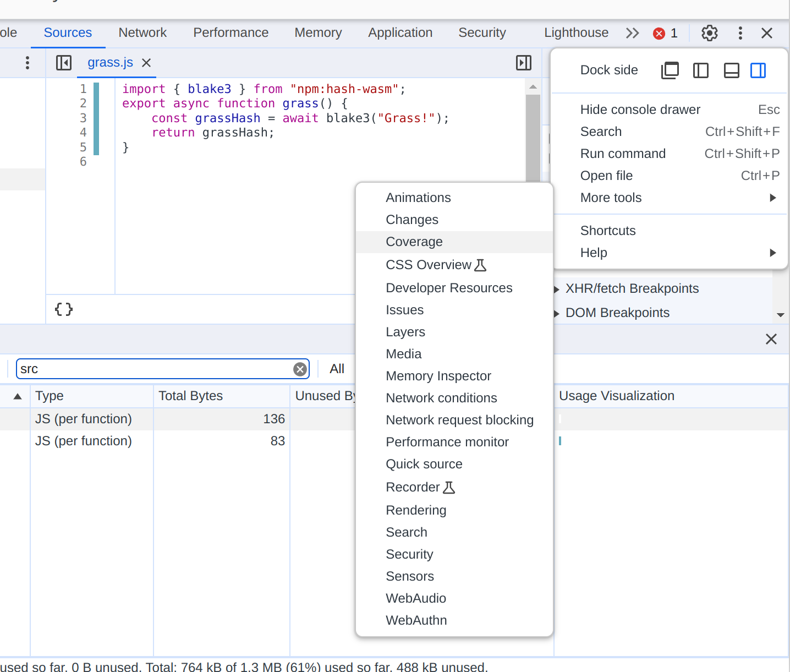Toggle the debugger sidebar panel icon
Viewport: 790px width, 672px height.
(x=524, y=63)
